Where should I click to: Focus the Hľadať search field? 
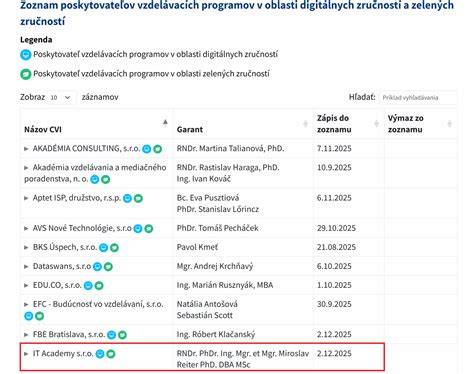[418, 98]
